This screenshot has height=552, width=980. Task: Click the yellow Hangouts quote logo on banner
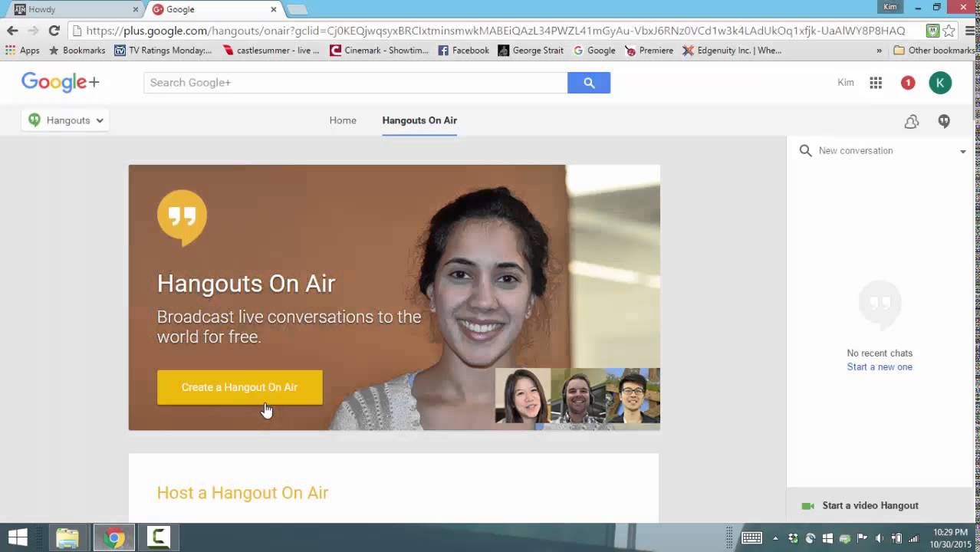click(x=182, y=217)
